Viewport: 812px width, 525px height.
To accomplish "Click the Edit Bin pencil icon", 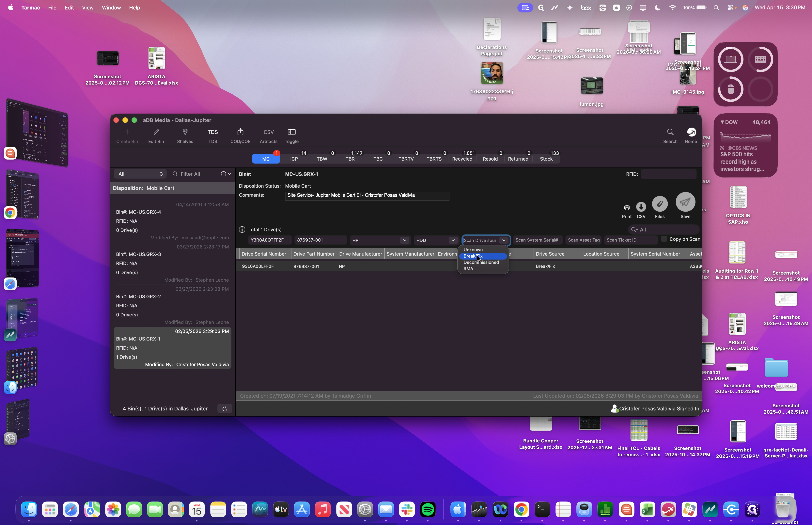I will click(156, 132).
